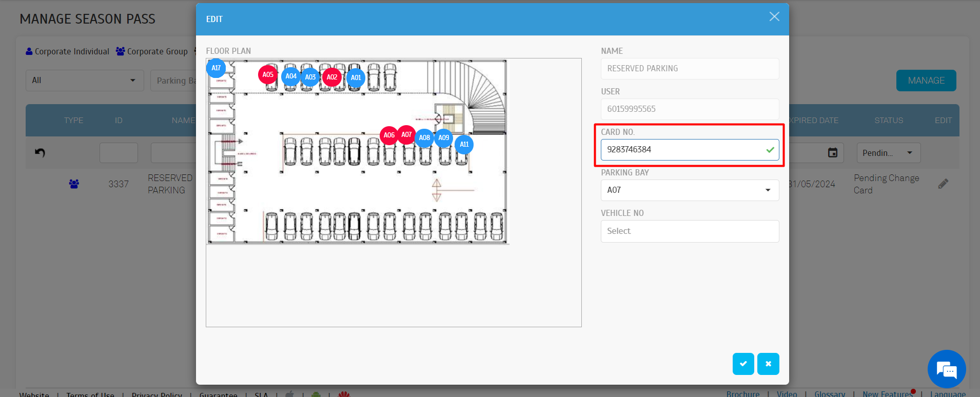Confirm edit with the checkmark button

pyautogui.click(x=743, y=364)
